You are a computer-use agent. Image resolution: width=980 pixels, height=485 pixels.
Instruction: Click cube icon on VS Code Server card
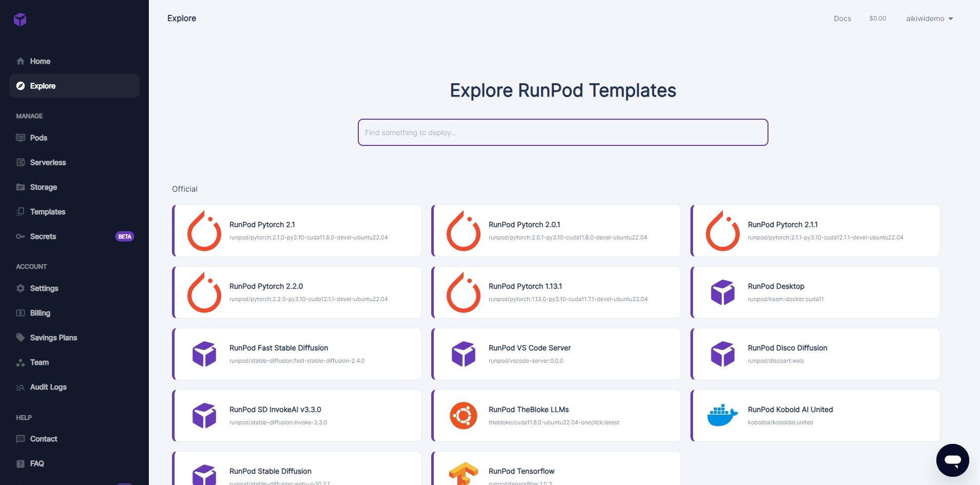coord(464,354)
